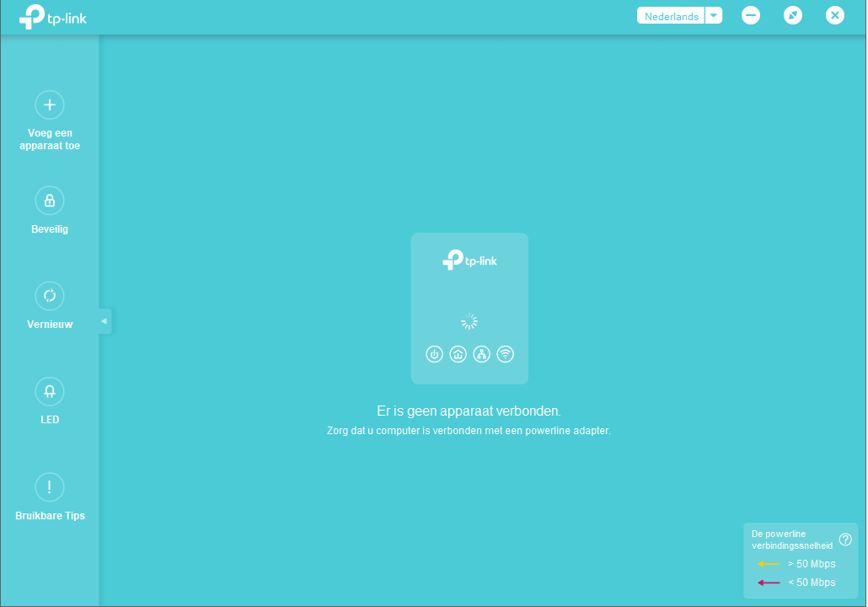
Task: Click the Vernieuw refresh icon
Action: pyautogui.click(x=50, y=296)
